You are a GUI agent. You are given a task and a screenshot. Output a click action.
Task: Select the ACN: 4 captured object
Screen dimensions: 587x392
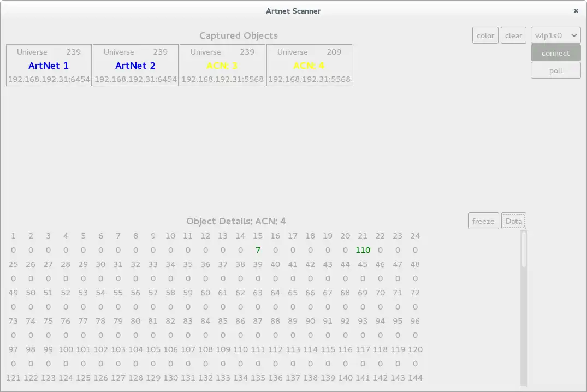[309, 66]
